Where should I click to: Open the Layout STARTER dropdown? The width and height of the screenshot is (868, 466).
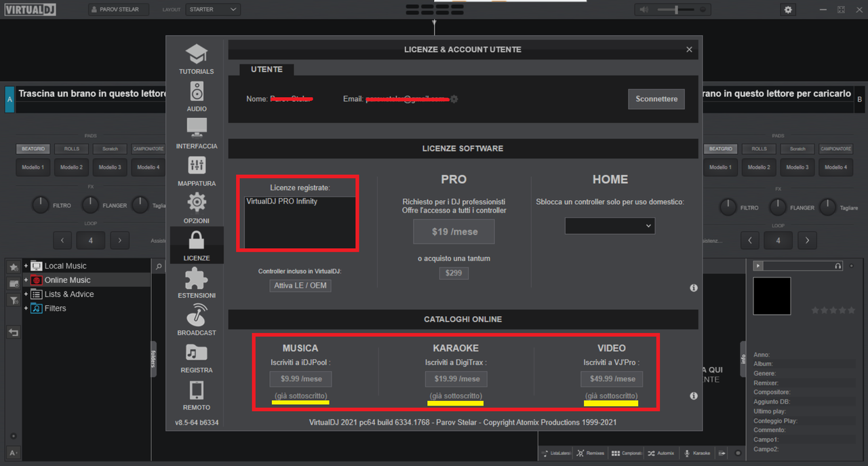point(213,9)
